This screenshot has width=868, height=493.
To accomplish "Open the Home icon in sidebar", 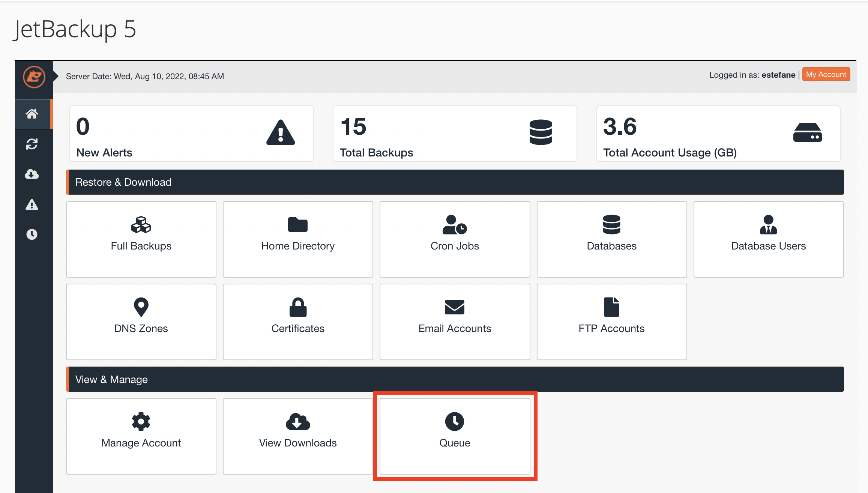I will coord(32,114).
